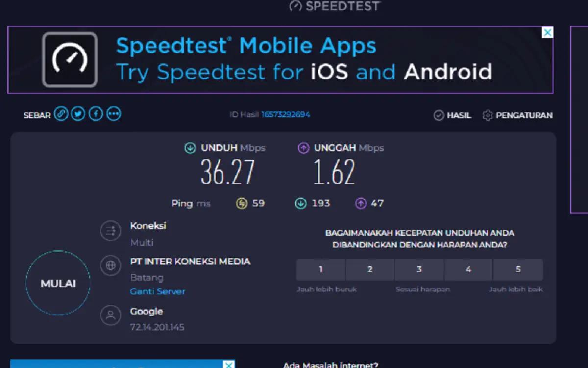588x368 pixels.
Task: Rate download speed as 1
Action: (321, 269)
